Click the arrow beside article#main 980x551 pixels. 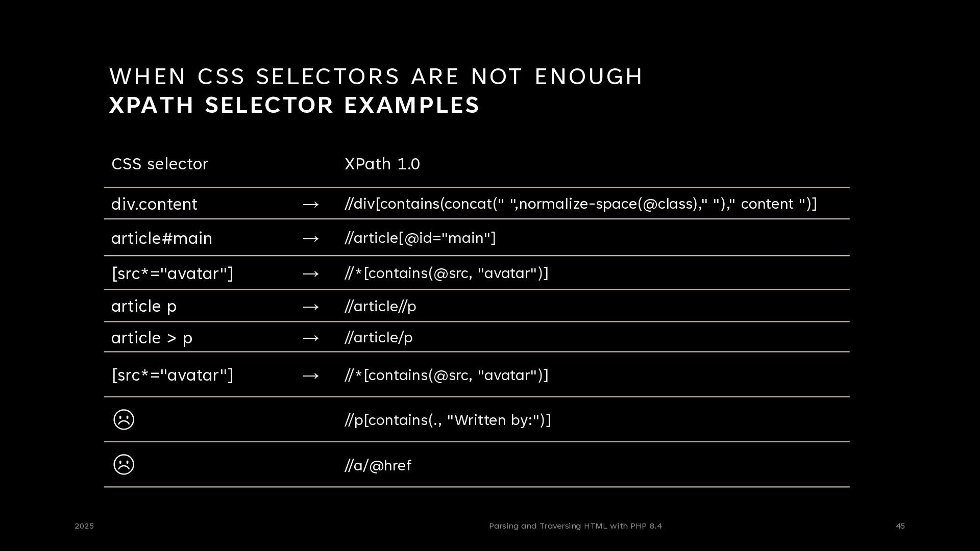click(311, 239)
